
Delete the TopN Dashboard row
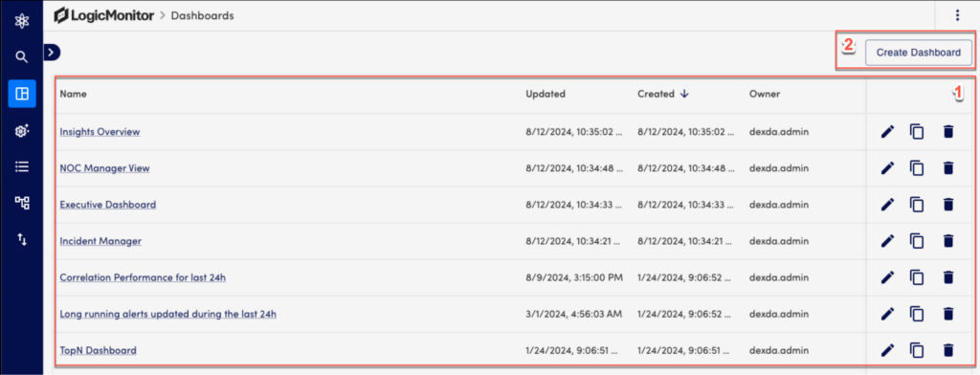pos(948,351)
